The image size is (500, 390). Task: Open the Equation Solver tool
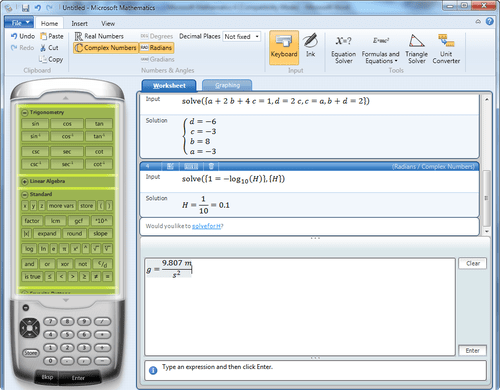343,49
